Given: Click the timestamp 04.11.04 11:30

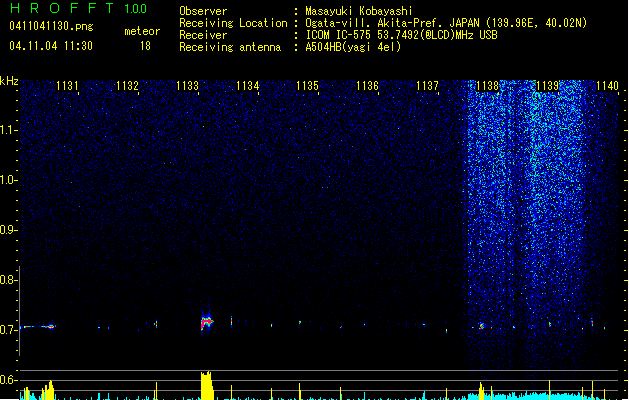Looking at the screenshot, I should [x=51, y=46].
